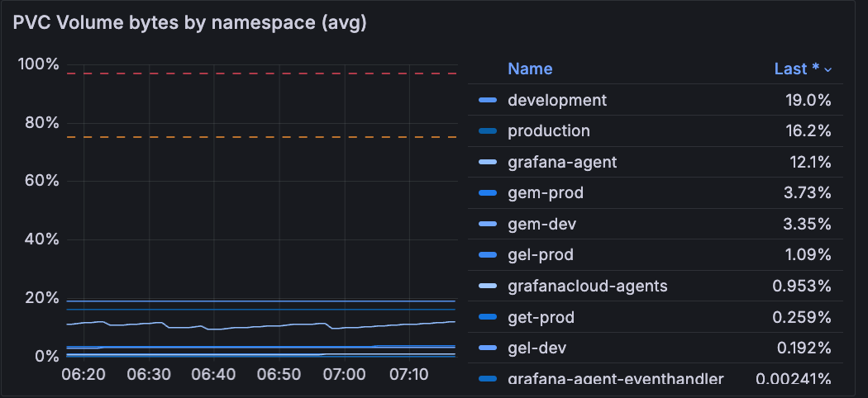The height and width of the screenshot is (398, 868).
Task: Toggle the production series in legend
Action: pyautogui.click(x=548, y=131)
